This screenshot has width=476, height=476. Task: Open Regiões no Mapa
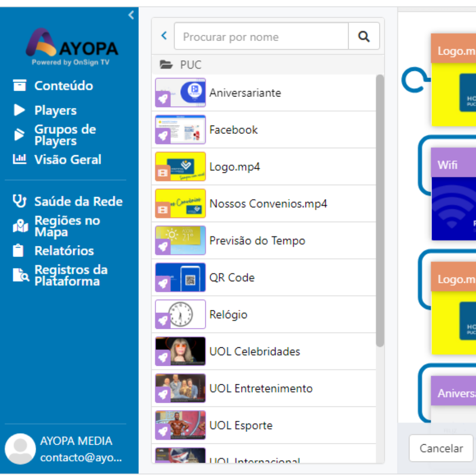coord(67,226)
